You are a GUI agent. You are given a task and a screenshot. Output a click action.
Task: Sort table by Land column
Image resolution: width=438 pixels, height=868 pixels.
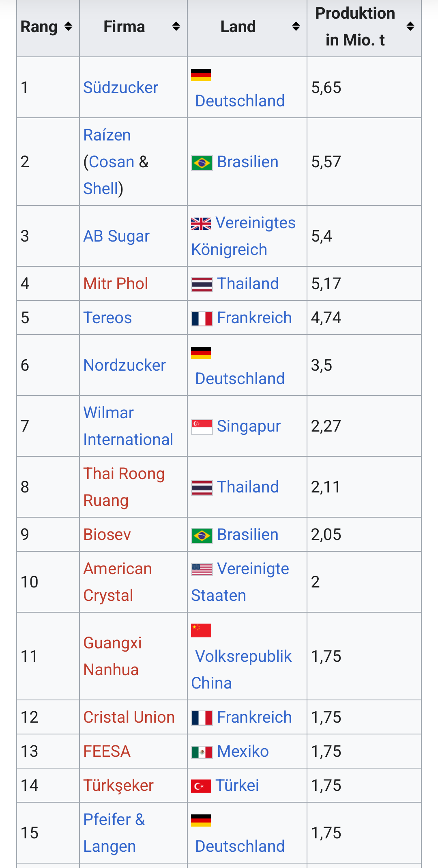[x=296, y=27]
